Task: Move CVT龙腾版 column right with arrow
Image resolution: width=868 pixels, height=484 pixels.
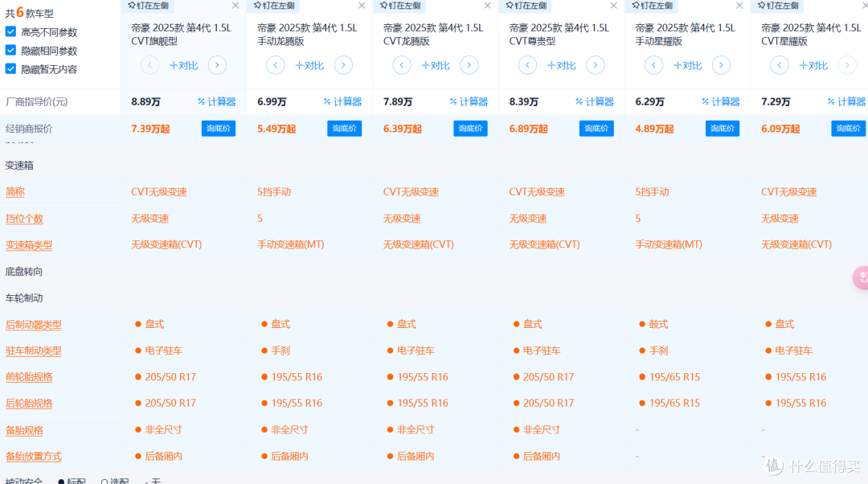Action: tap(469, 65)
